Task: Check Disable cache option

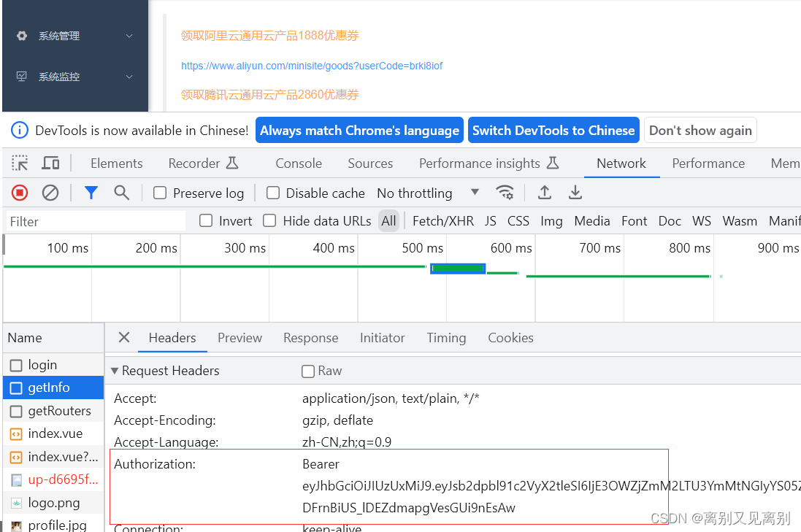Action: (273, 193)
